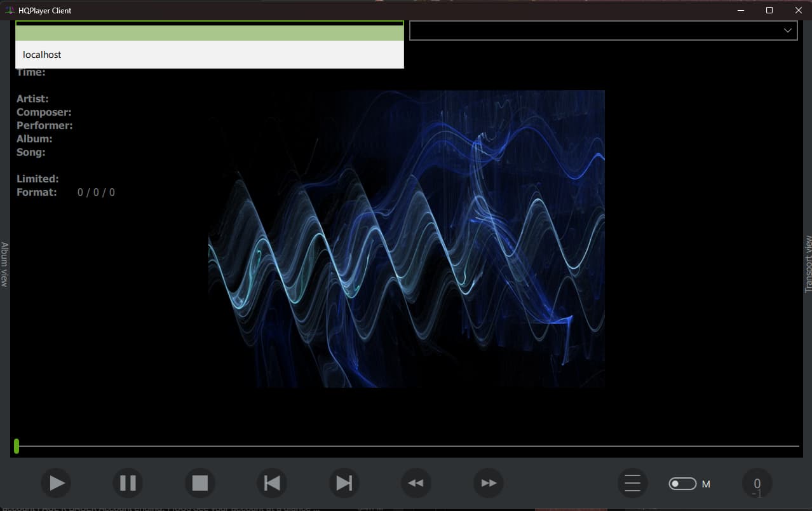Stop playback with the square button

pos(200,484)
